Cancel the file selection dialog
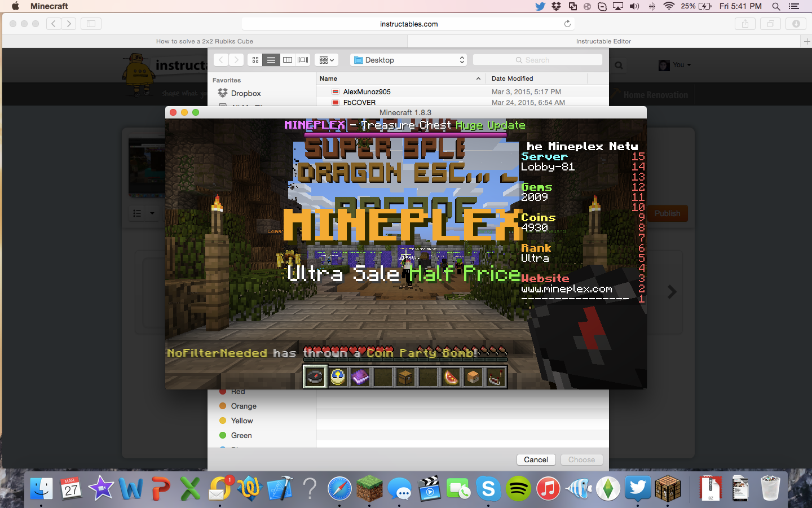The height and width of the screenshot is (508, 812). coord(535,459)
